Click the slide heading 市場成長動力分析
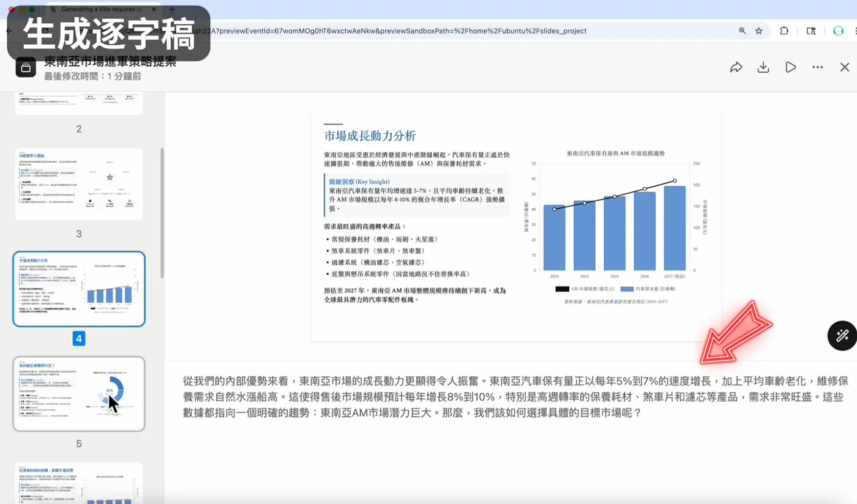857x504 pixels. [x=370, y=136]
